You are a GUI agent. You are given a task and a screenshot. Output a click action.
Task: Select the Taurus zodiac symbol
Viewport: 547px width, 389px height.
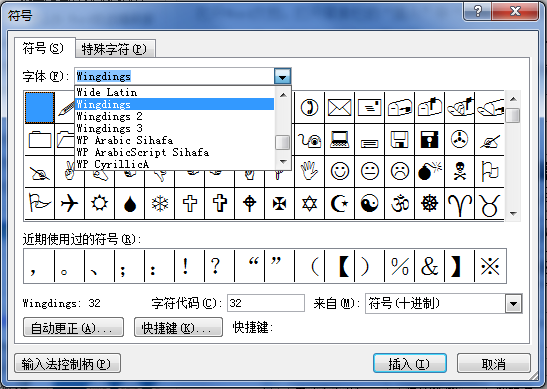pos(489,203)
